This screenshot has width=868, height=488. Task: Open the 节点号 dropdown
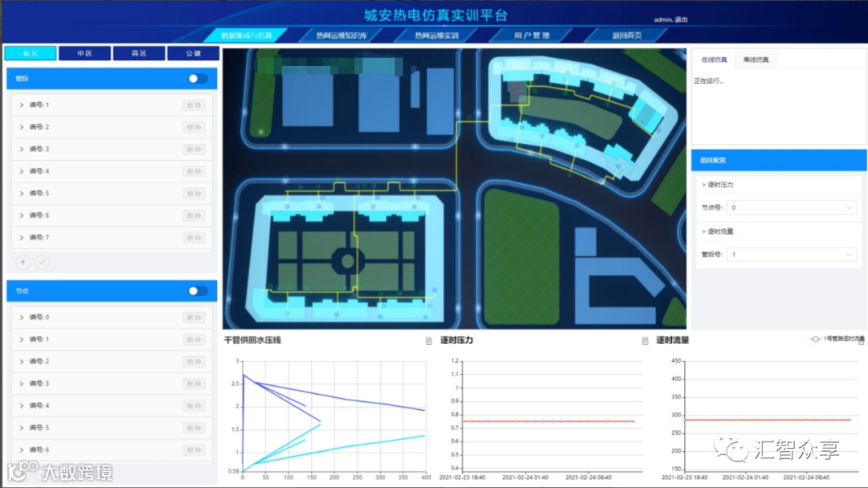(x=791, y=207)
